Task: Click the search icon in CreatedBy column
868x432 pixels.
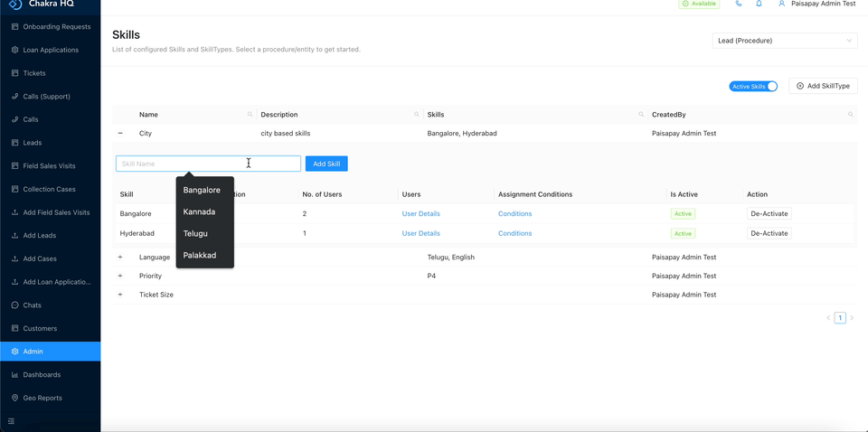Action: (851, 115)
